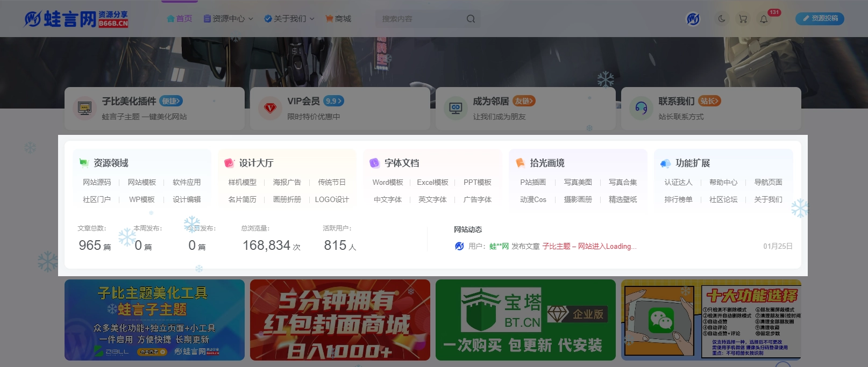Click the 资源领域 section icon
The width and height of the screenshot is (868, 367).
[x=83, y=163]
